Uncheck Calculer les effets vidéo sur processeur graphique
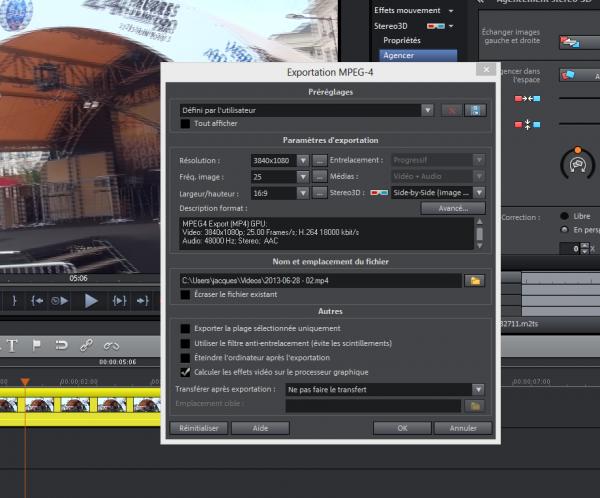Image resolution: width=600 pixels, height=498 pixels. (185, 371)
